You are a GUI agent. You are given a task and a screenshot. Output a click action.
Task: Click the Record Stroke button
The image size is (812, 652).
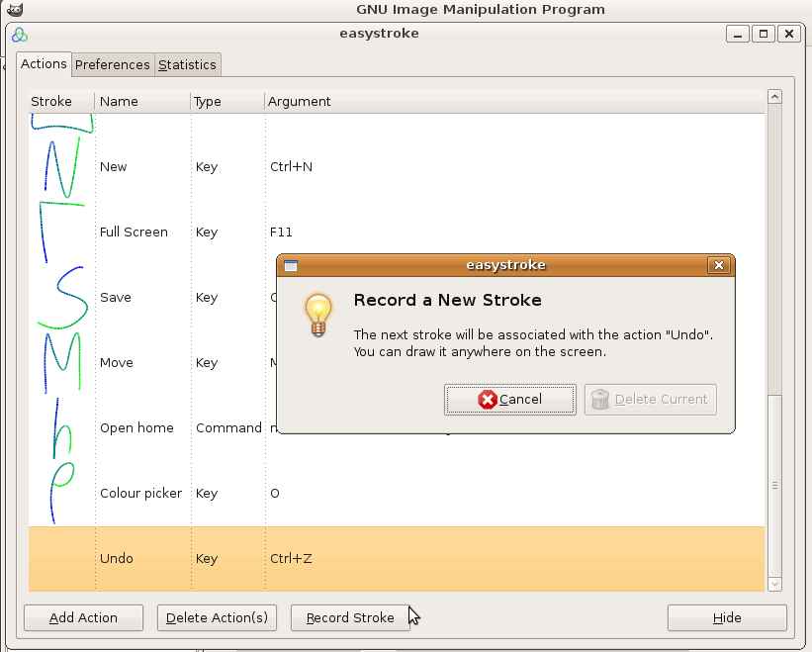point(350,617)
